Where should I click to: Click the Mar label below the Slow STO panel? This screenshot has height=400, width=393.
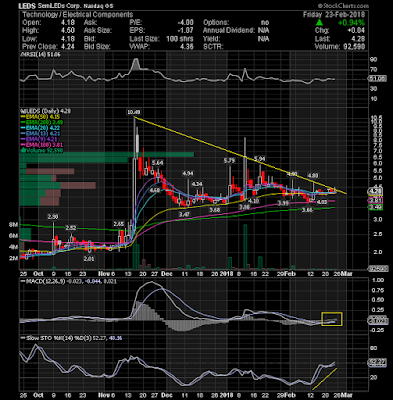pos(348,395)
